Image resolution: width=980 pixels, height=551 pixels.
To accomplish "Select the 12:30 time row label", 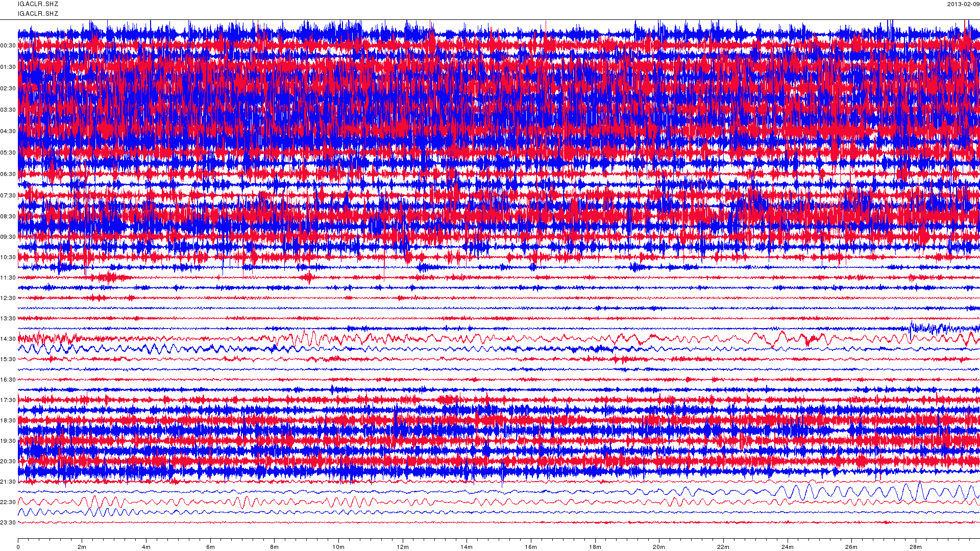I will pyautogui.click(x=8, y=298).
